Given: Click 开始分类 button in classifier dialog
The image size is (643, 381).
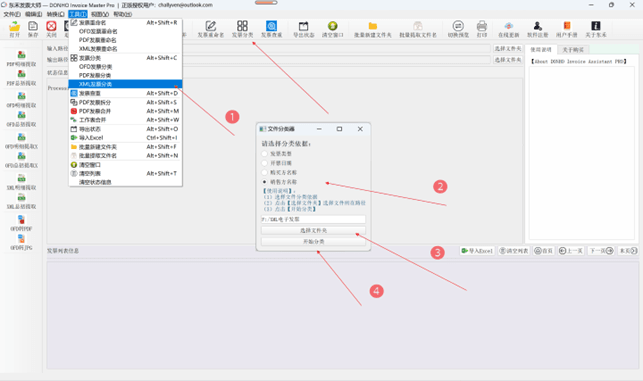Looking at the screenshot, I should (x=313, y=242).
